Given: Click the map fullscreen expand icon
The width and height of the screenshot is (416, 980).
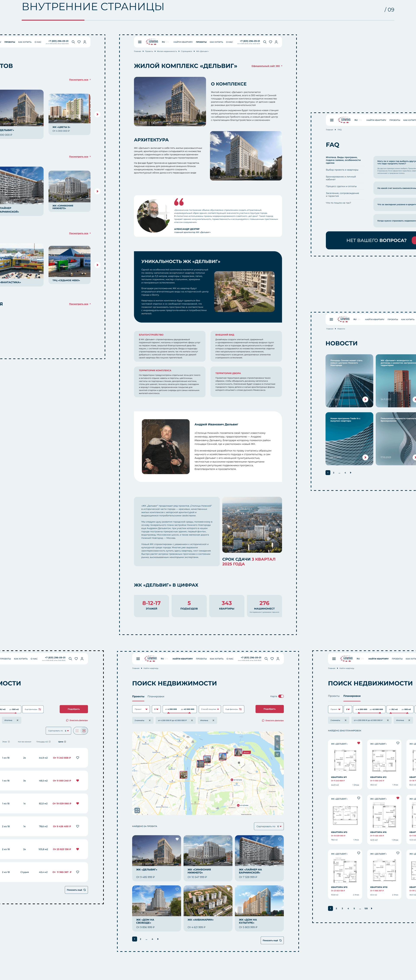Looking at the screenshot, I should click(137, 810).
